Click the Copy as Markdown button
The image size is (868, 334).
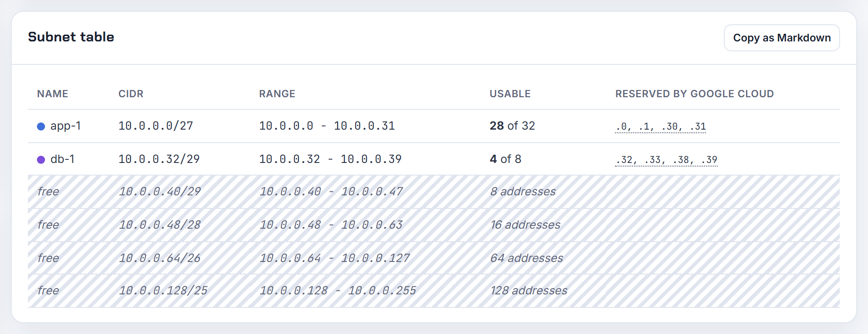(x=782, y=38)
